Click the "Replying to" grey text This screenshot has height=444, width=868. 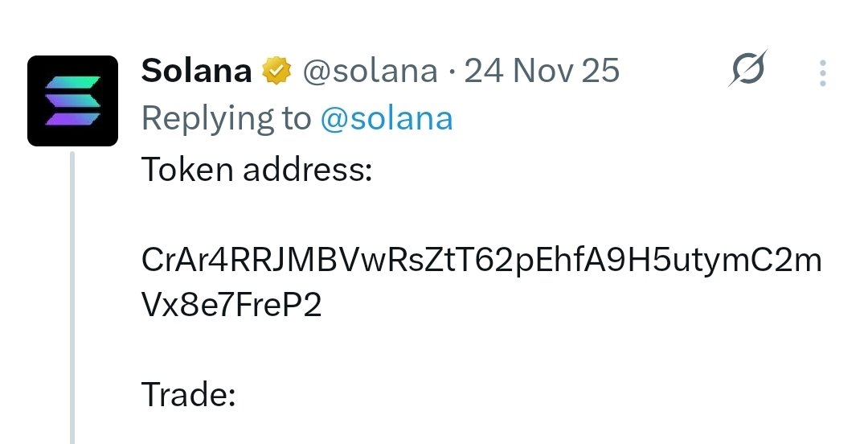coord(226,119)
